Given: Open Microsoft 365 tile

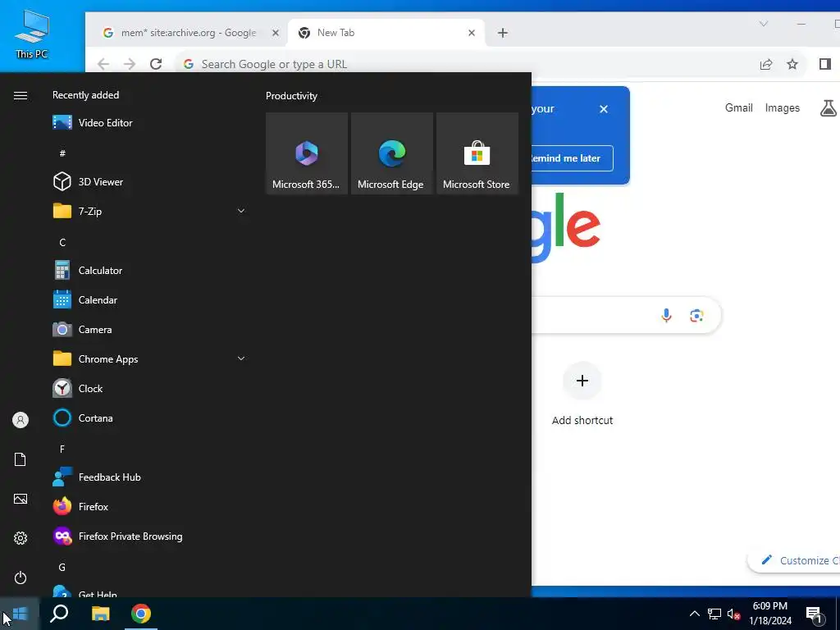Looking at the screenshot, I should pos(307,153).
